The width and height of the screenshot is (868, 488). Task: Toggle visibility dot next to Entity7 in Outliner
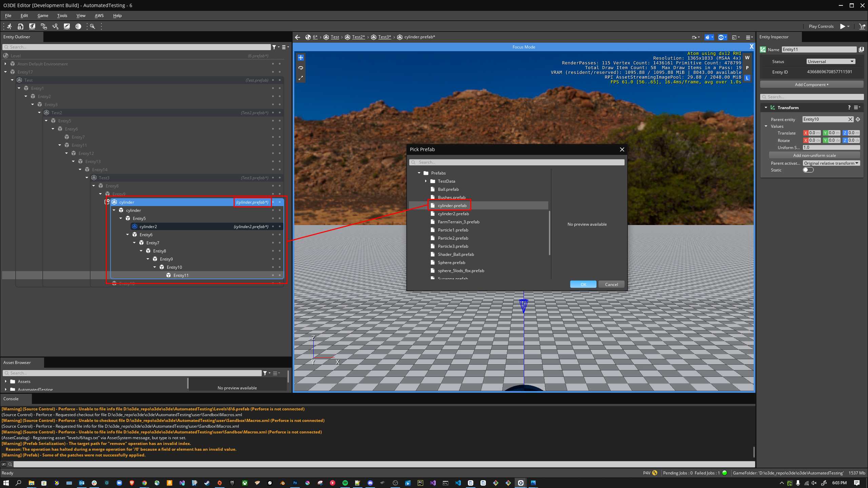coord(273,137)
